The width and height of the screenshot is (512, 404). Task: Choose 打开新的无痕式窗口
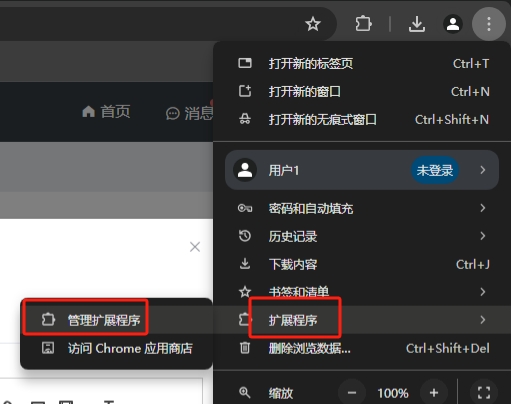tap(363, 119)
